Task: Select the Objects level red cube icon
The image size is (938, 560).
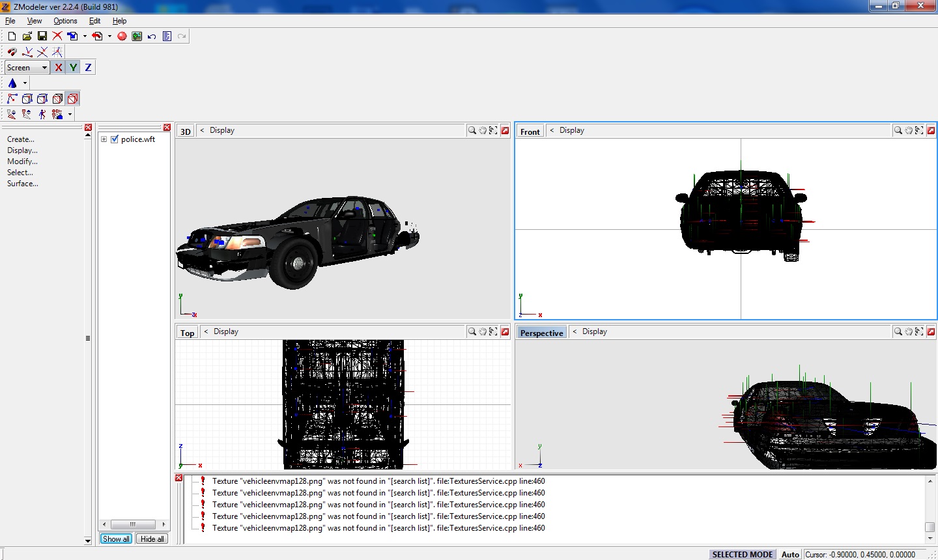Action: point(73,99)
